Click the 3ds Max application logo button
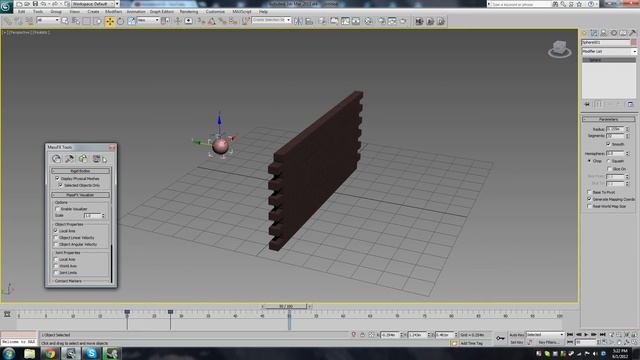Image resolution: width=640 pixels, height=360 pixels. coord(6,6)
